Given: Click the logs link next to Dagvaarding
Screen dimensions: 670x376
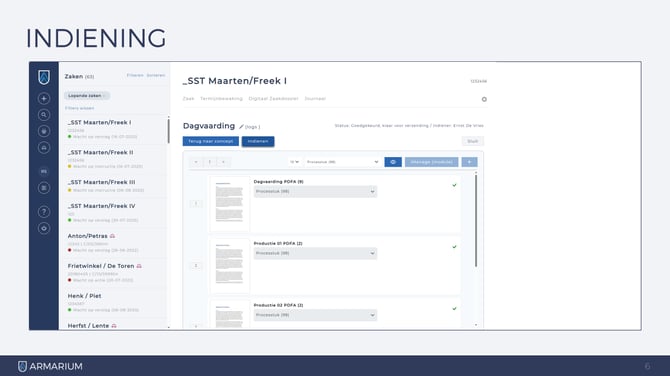Looking at the screenshot, I should (252, 127).
